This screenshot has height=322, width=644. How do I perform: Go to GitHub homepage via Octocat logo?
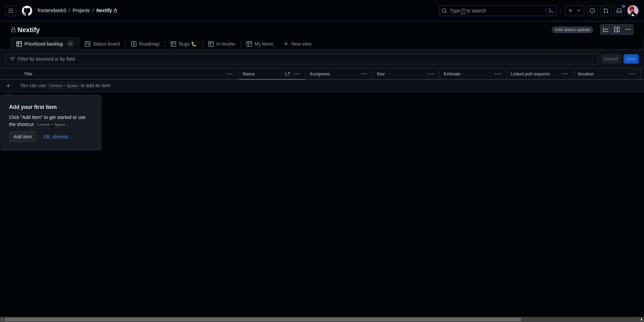(27, 11)
